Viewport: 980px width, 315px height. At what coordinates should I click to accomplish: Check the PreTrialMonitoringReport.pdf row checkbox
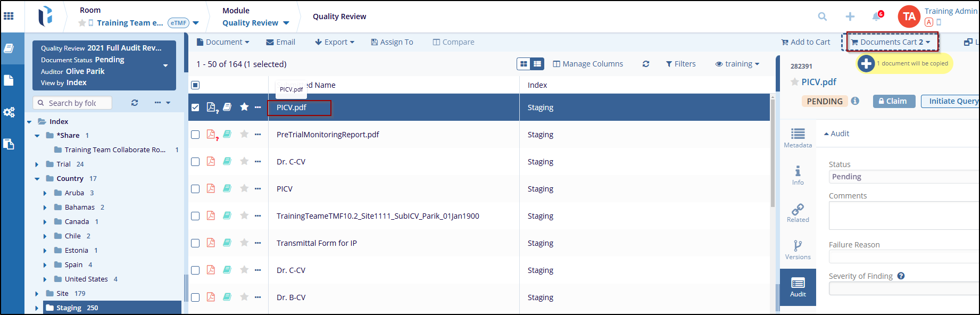coord(195,135)
